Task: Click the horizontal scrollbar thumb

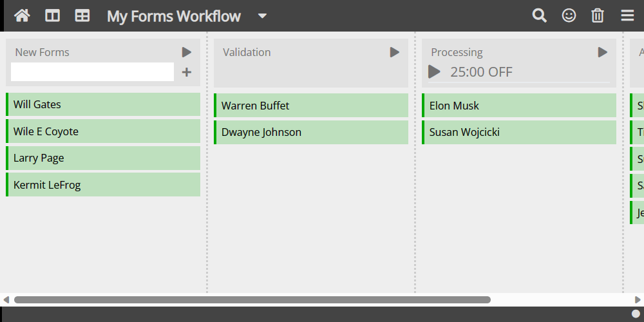Action: (x=252, y=299)
